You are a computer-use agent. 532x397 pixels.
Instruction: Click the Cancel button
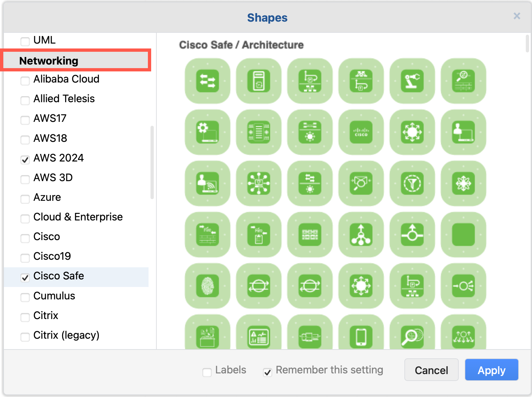click(x=431, y=370)
